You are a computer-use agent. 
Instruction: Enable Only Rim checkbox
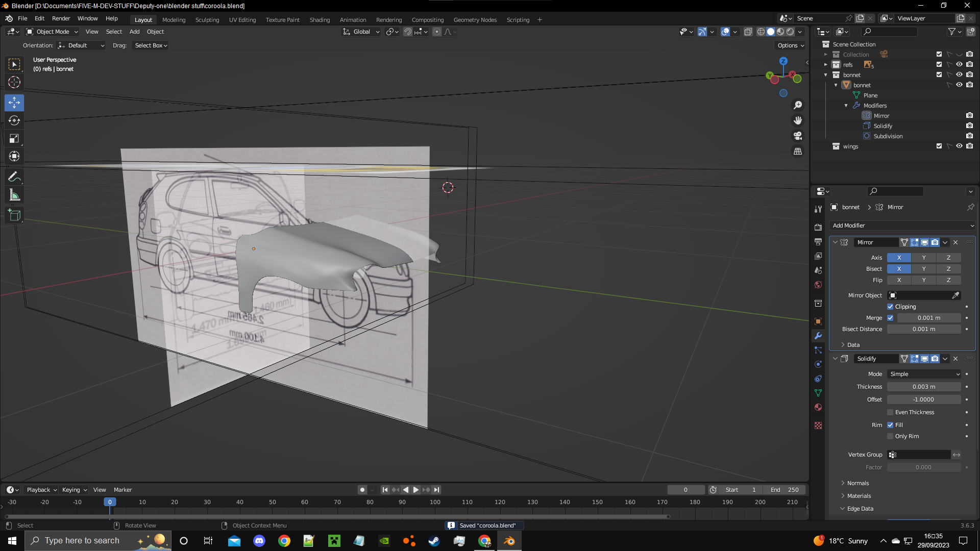point(890,436)
